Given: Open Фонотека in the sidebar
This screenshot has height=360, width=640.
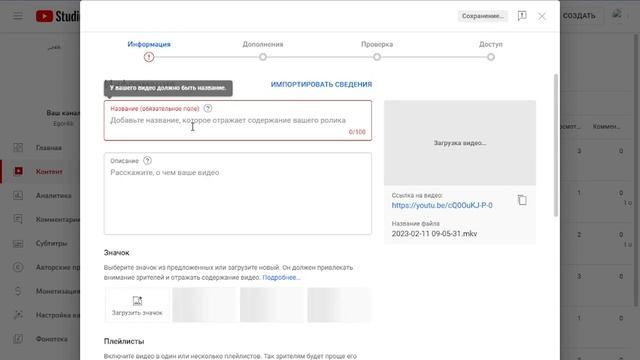Looking at the screenshot, I should coord(41,339).
